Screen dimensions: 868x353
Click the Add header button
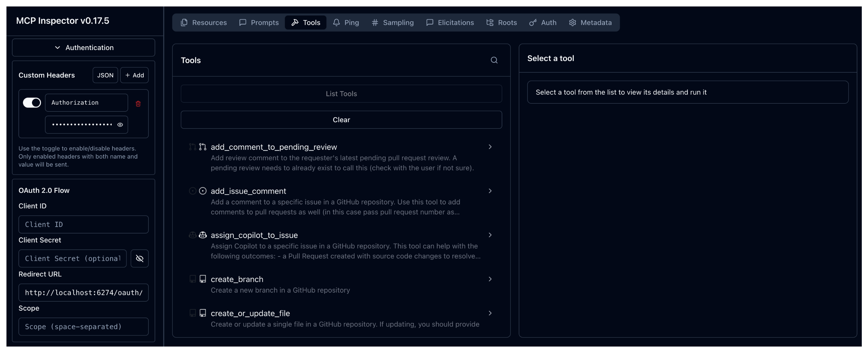135,75
